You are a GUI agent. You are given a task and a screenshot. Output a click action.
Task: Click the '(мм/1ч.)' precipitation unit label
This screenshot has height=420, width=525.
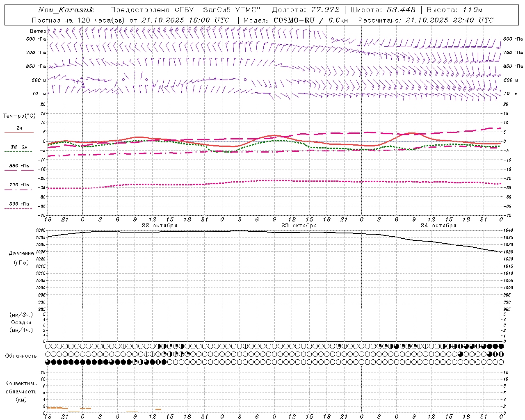pos(21,330)
